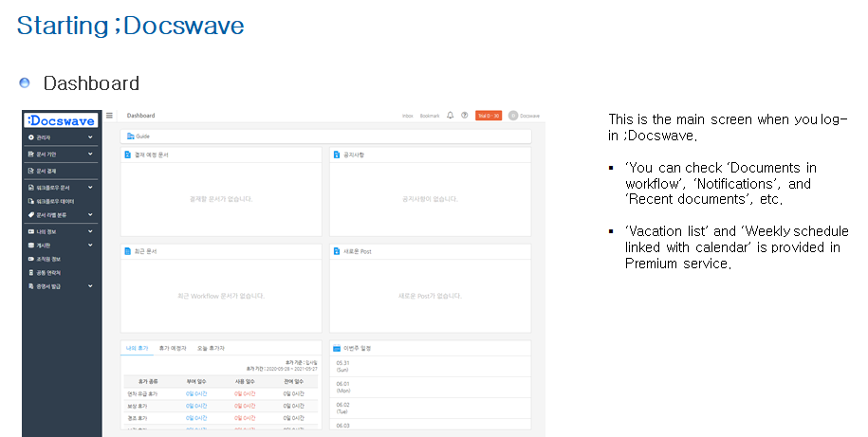This screenshot has width=868, height=437.
Task: Click the Guide label in guide bar
Action: [x=143, y=137]
